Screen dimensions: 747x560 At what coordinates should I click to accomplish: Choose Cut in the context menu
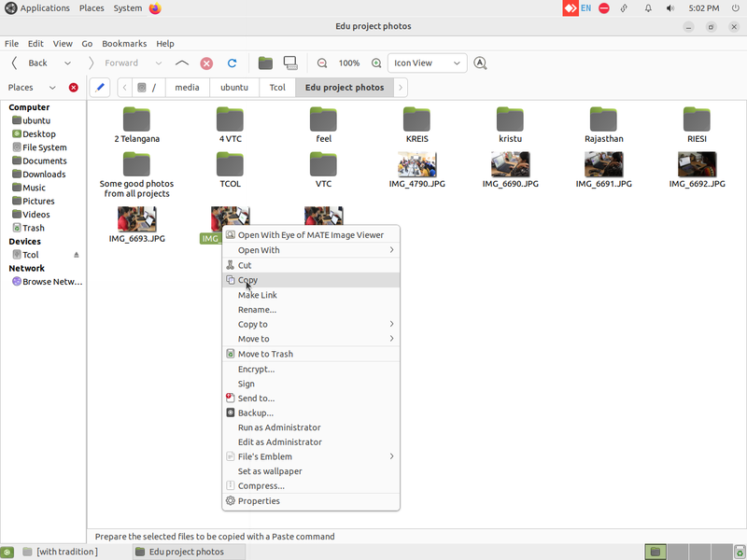point(311,265)
